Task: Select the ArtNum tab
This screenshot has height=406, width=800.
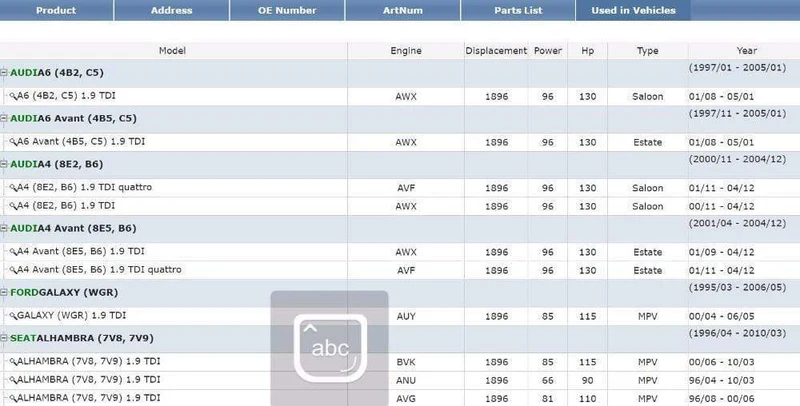Action: (403, 10)
